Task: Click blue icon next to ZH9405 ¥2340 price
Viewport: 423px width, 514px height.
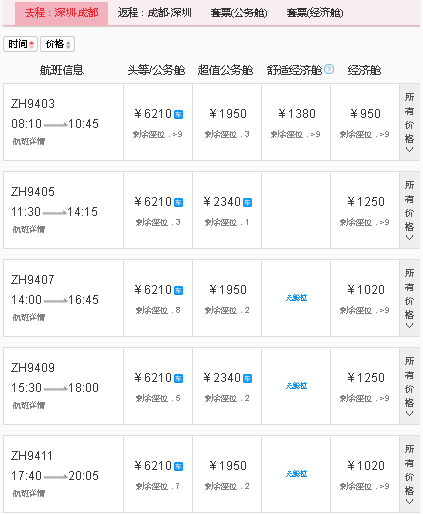Action: click(247, 202)
